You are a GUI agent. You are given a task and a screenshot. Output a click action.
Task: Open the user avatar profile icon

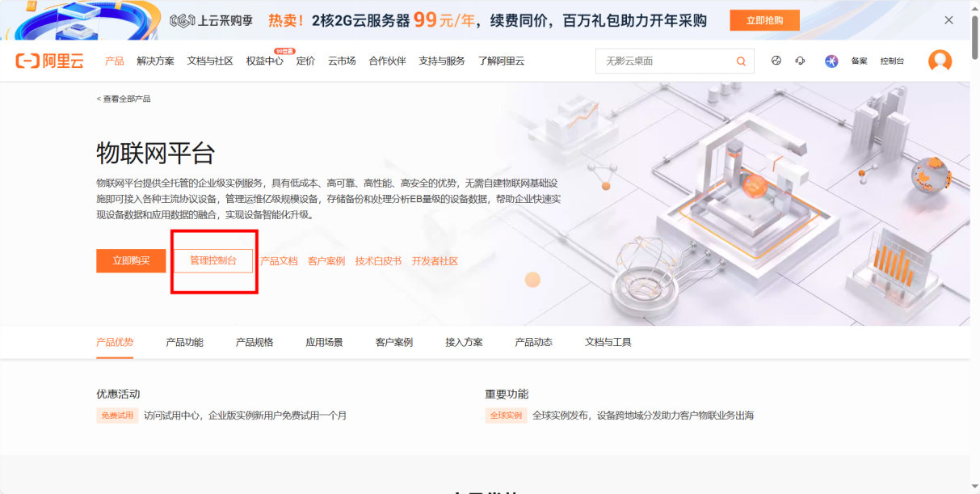[940, 61]
